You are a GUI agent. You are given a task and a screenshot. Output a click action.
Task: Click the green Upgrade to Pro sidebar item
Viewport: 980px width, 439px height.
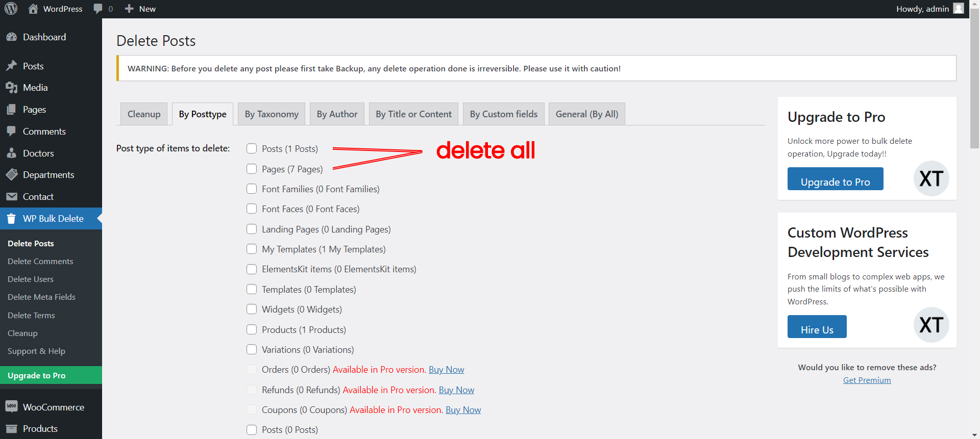pyautogui.click(x=51, y=375)
